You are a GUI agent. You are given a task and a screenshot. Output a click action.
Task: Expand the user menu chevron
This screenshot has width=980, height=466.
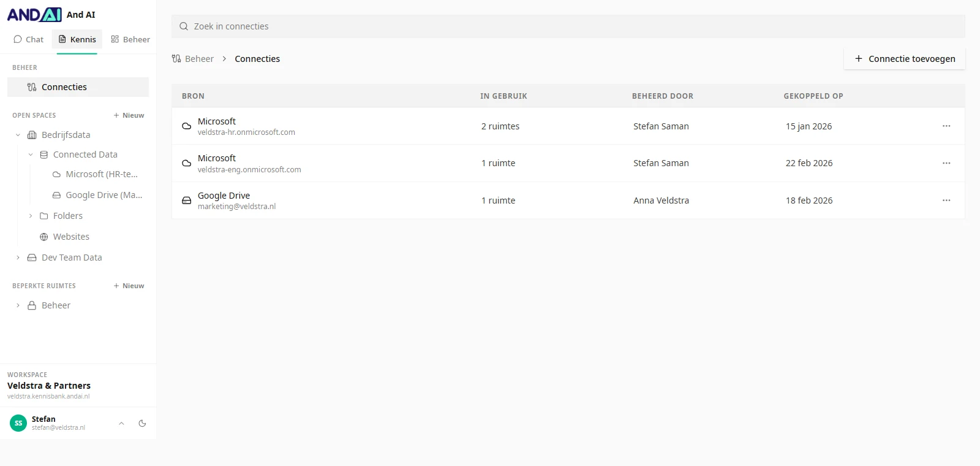[x=121, y=423]
